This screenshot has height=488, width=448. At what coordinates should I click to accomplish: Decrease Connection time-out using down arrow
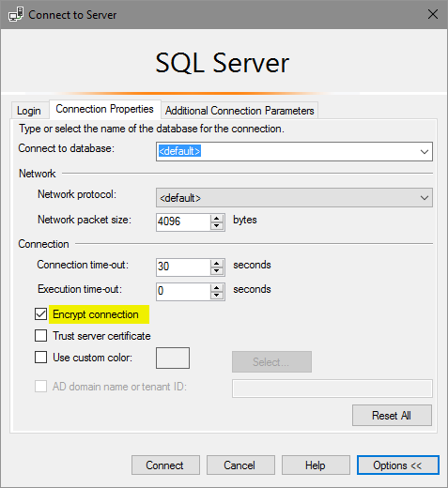217,271
